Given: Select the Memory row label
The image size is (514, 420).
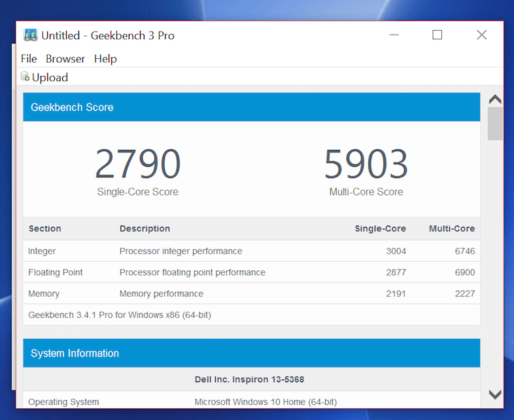Looking at the screenshot, I should (x=44, y=294).
